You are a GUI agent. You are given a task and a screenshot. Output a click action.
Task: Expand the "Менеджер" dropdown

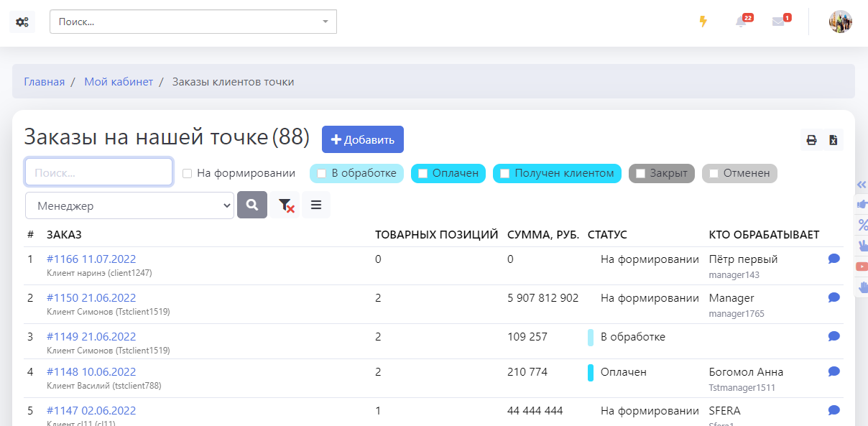point(129,205)
